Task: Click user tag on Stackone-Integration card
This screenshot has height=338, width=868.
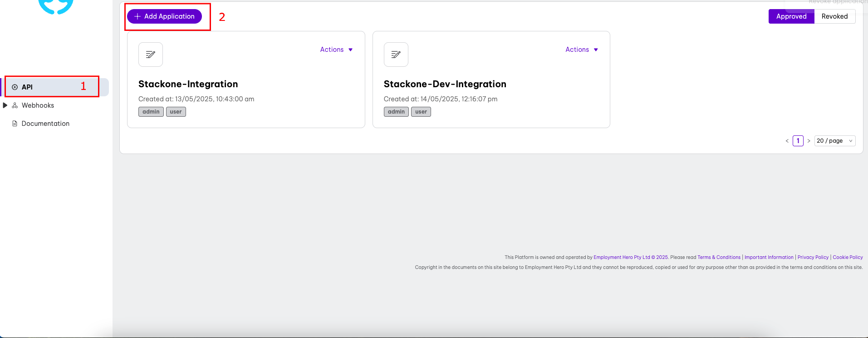Action: pos(176,112)
